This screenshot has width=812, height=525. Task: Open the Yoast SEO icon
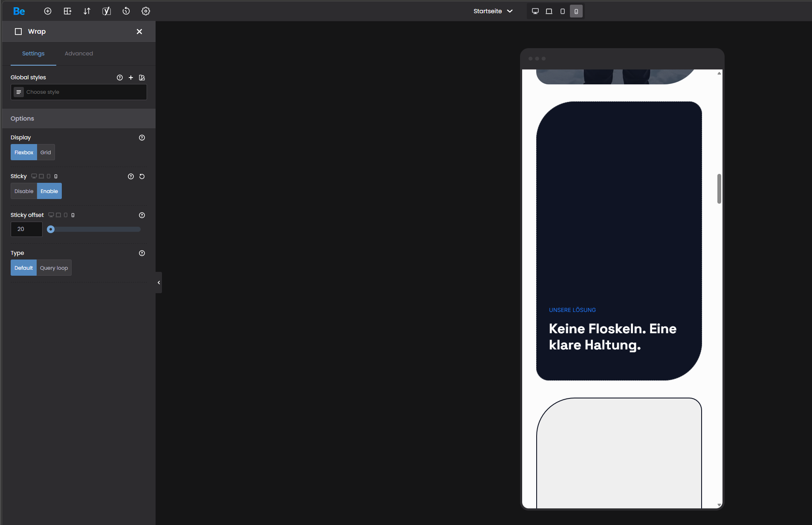click(x=107, y=11)
